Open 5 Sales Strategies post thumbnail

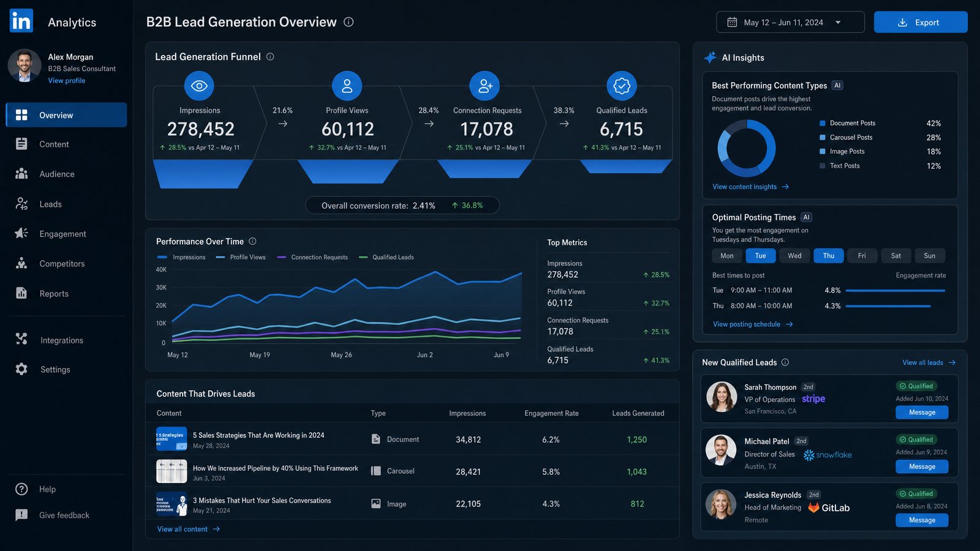(x=171, y=439)
